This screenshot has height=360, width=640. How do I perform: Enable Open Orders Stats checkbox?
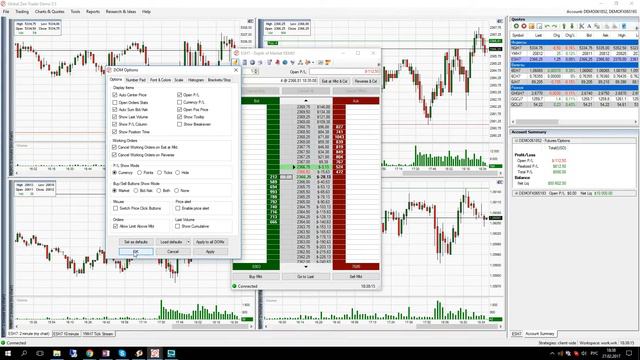(115, 102)
